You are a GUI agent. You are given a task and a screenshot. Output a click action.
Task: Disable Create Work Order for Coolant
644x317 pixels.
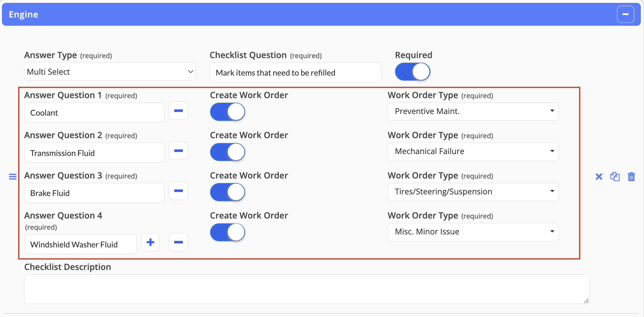227,112
